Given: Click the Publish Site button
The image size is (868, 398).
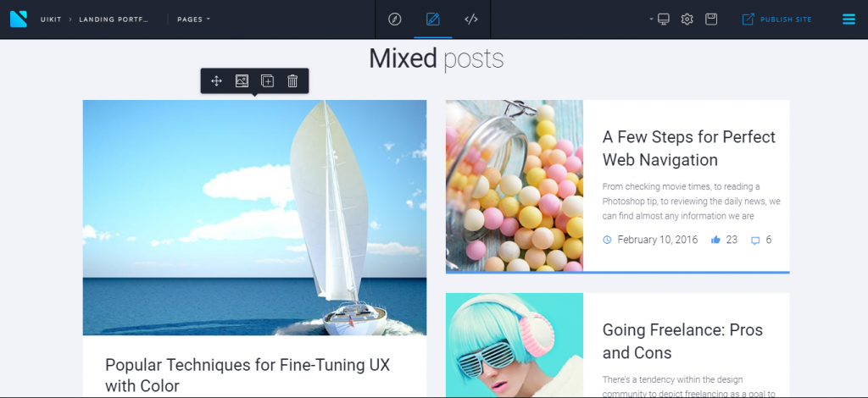Looking at the screenshot, I should point(776,19).
